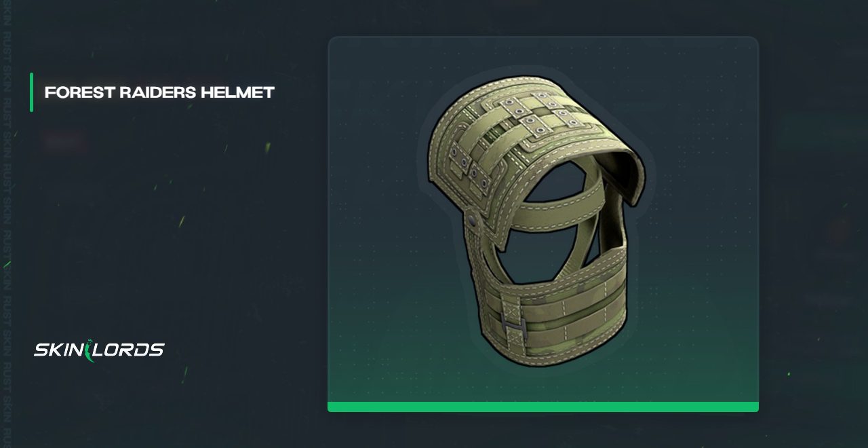868x448 pixels.
Task: Click the vertical RUST SKIN watermark text
Action: 7,224
